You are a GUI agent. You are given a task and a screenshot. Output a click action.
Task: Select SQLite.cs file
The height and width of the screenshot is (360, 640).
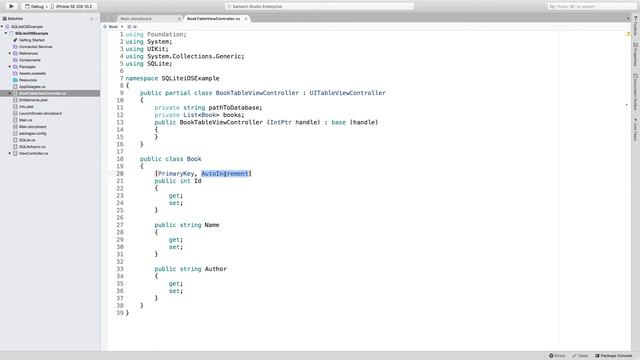coord(27,140)
